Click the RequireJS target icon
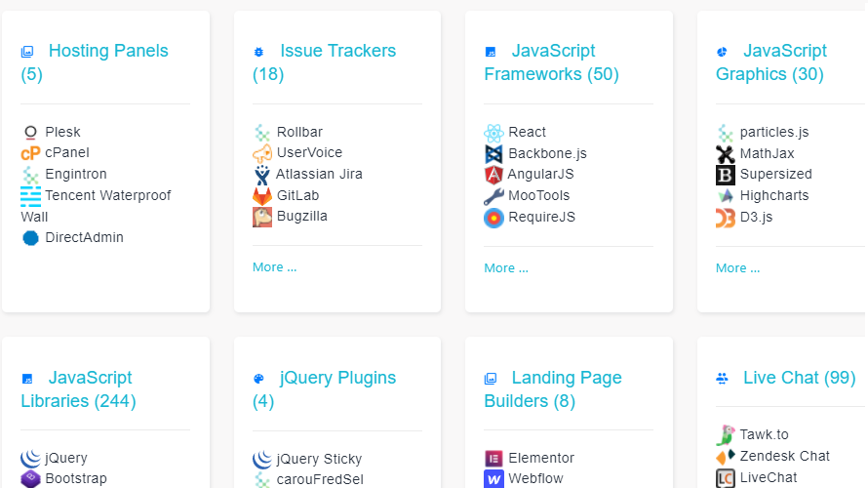 pyautogui.click(x=493, y=218)
